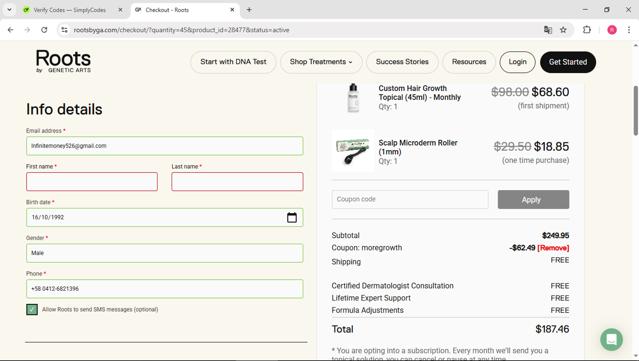Open the birth date calendar picker
Image resolution: width=639 pixels, height=361 pixels.
click(292, 218)
